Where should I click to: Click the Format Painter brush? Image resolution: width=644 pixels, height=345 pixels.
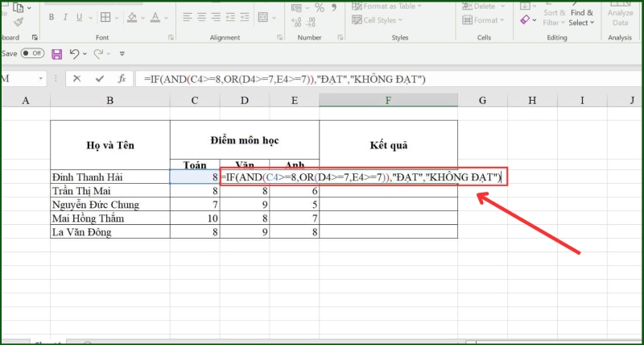[18, 22]
